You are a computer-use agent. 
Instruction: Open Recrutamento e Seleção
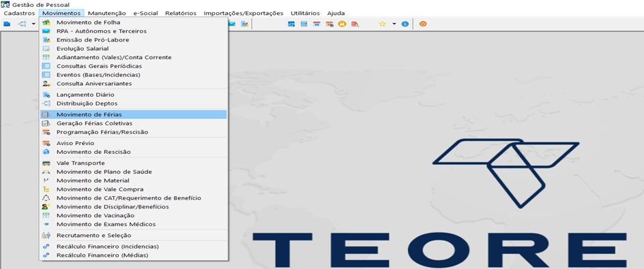pyautogui.click(x=133, y=236)
